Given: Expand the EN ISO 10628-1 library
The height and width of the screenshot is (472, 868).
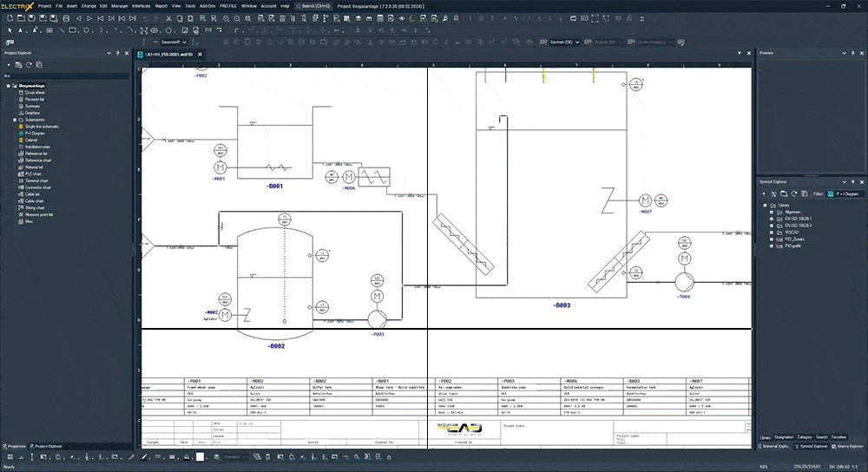Looking at the screenshot, I should tap(772, 219).
